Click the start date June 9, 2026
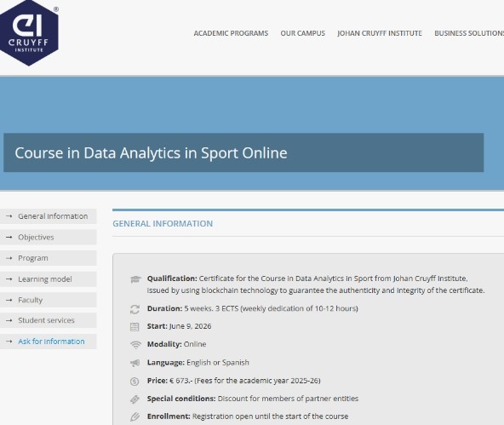Image resolution: width=504 pixels, height=425 pixels. coord(191,326)
